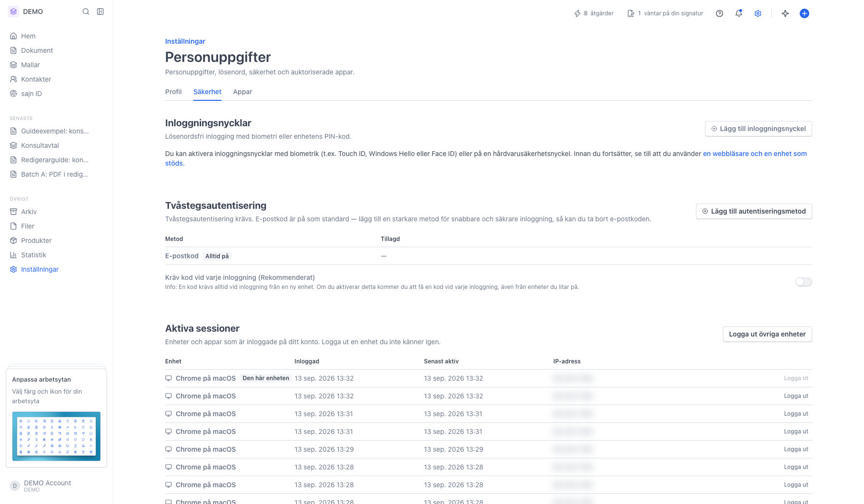Open 1 väntar på din signatur
Screen dimensions: 864x504
tap(665, 13)
